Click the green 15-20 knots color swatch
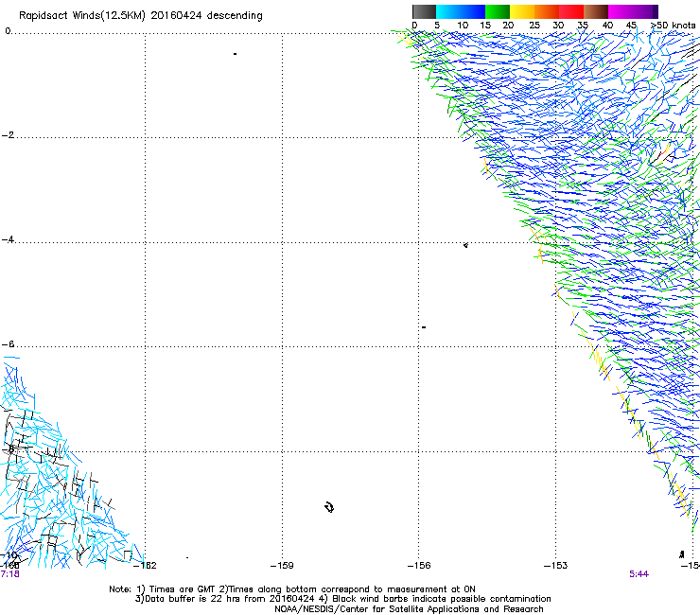The image size is (700, 615). click(498, 11)
